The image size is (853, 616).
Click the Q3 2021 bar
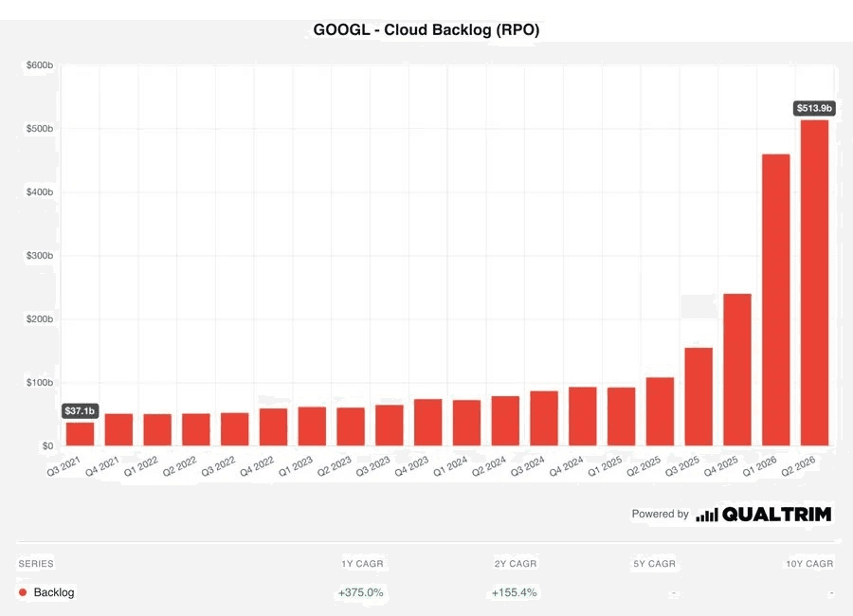pos(81,434)
